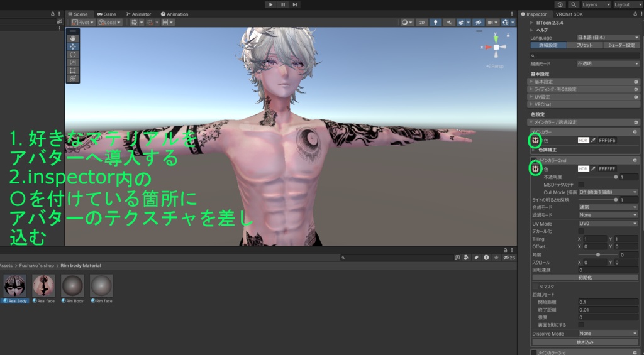
Task: Select the シェーダー設定 tab
Action: click(621, 45)
